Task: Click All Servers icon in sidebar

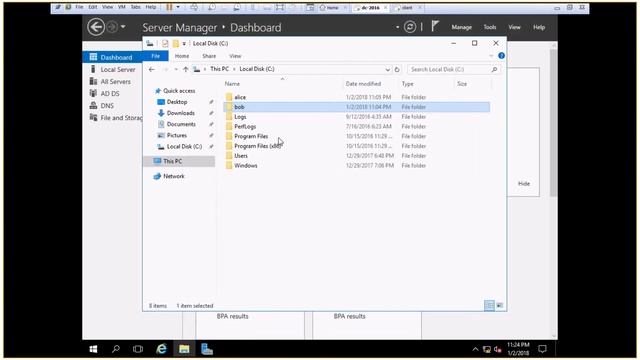Action: (x=93, y=81)
